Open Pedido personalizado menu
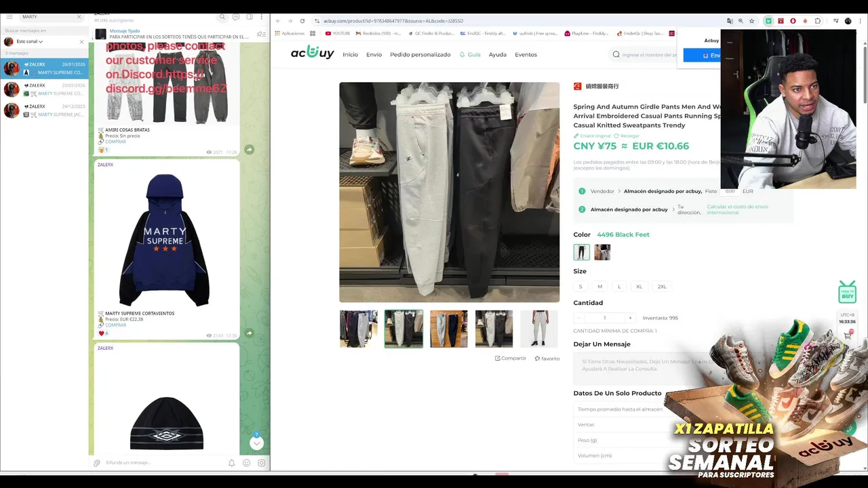The width and height of the screenshot is (868, 488). pos(420,54)
